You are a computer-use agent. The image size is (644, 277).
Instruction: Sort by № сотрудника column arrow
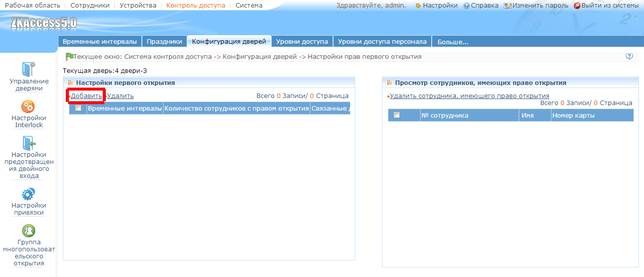pyautogui.click(x=517, y=116)
